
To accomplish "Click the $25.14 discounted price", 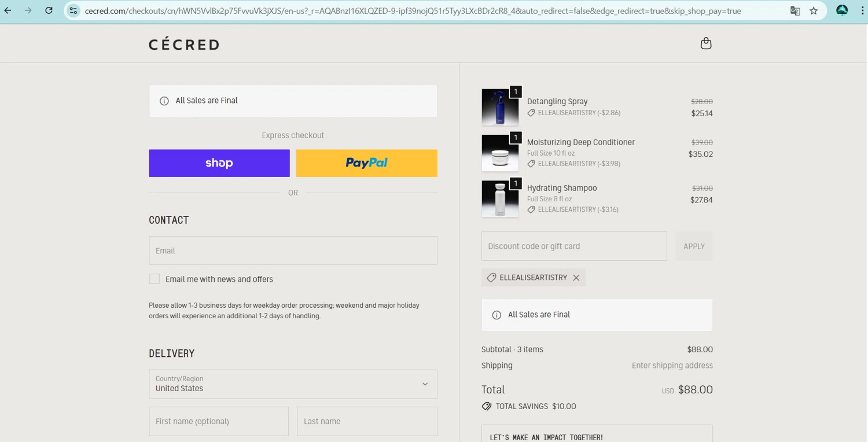I will pyautogui.click(x=702, y=113).
